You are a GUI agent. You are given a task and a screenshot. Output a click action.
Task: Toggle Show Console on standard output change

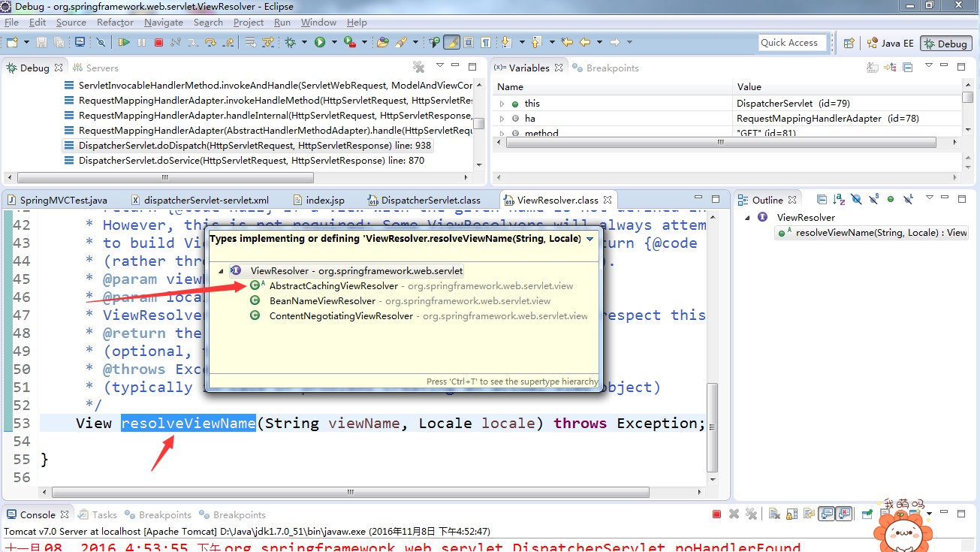coord(827,514)
